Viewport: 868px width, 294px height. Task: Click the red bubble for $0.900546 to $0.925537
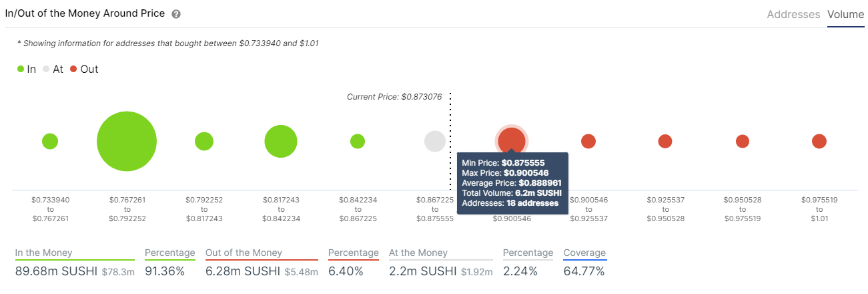(x=588, y=141)
